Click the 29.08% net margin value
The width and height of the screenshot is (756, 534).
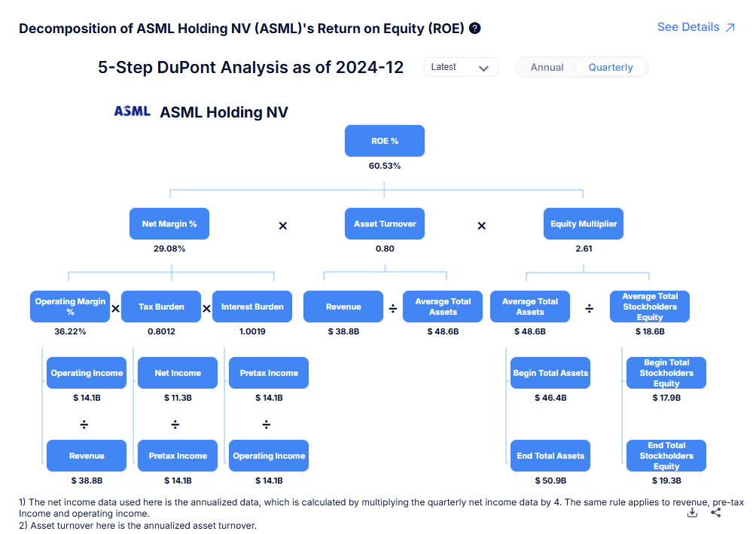click(x=169, y=249)
